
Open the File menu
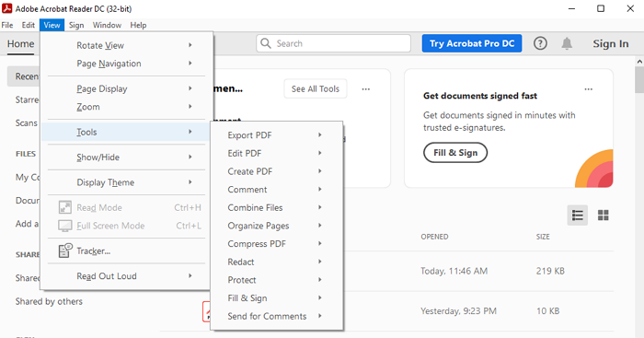click(x=7, y=25)
